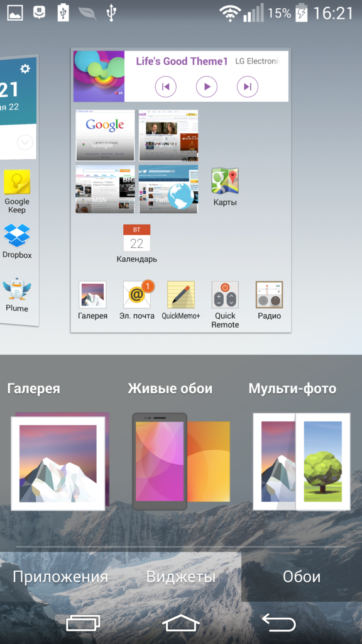Screen dimensions: 362x644
Task: Tap the Home navigation button
Action: pos(181,624)
